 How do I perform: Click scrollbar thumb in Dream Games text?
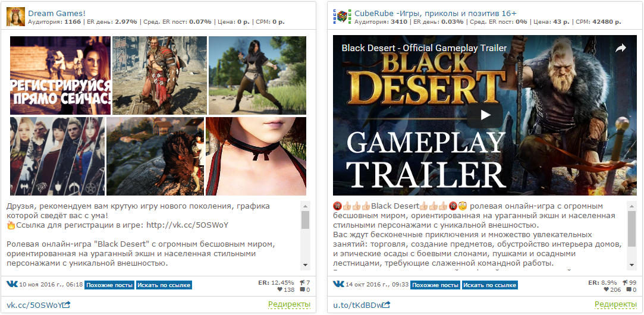(x=305, y=220)
